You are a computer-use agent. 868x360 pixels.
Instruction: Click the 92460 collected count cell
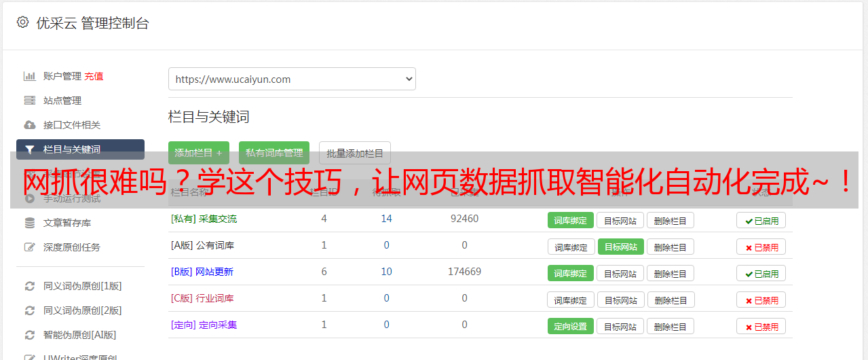click(464, 219)
